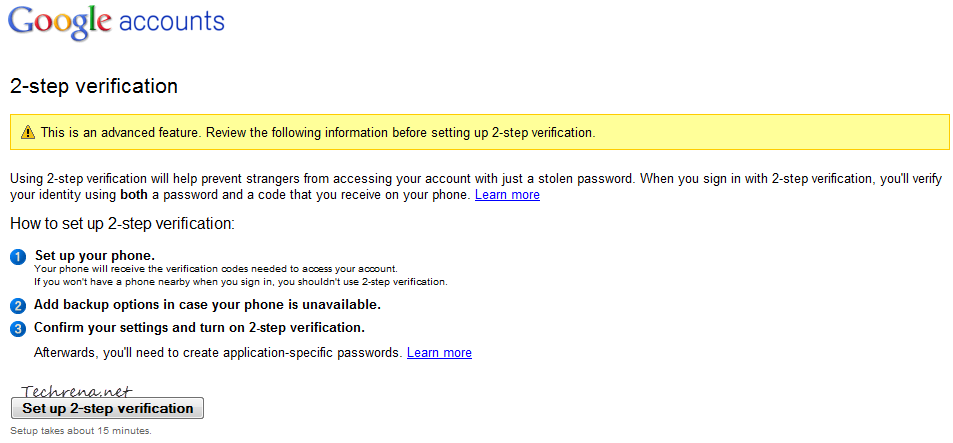Image resolution: width=953 pixels, height=443 pixels.
Task: Click the advanced feature warning banner text
Action: point(317,132)
